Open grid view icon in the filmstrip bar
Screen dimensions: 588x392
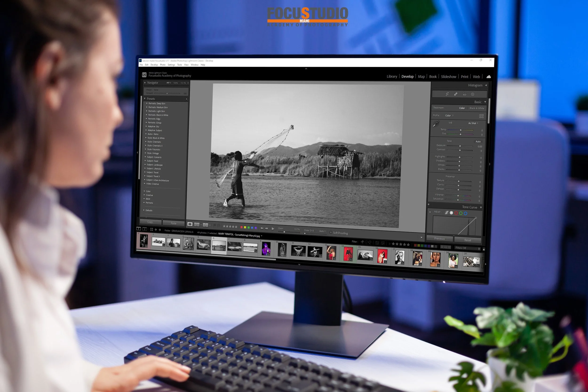151,229
